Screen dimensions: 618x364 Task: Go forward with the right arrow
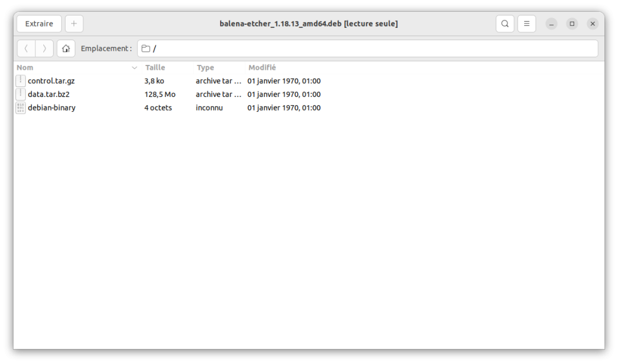coord(44,48)
